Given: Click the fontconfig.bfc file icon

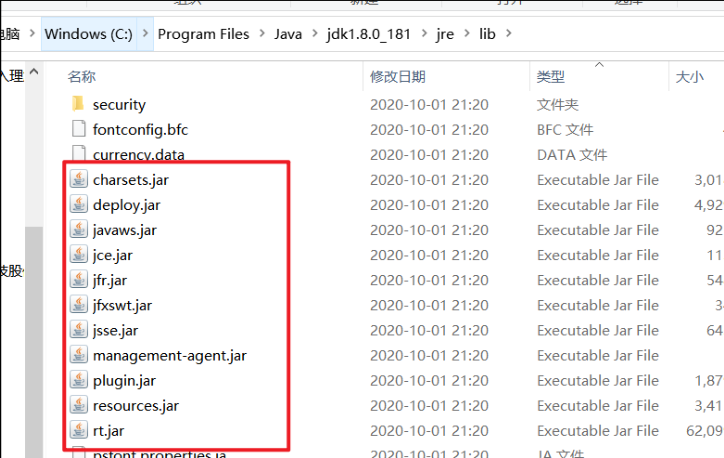Looking at the screenshot, I should point(79,129).
